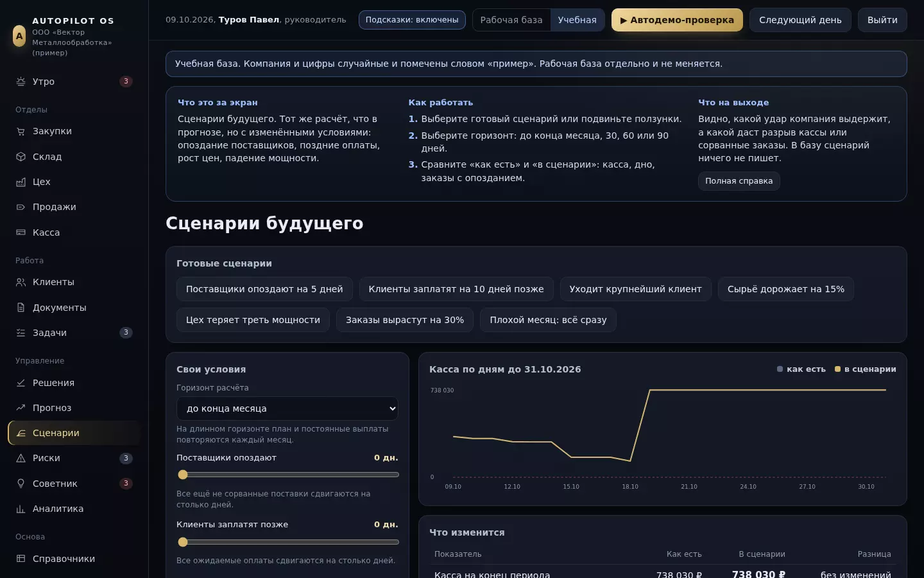924x578 pixels.
Task: Click the Поставщики опоздают slider handle
Action: 183,475
